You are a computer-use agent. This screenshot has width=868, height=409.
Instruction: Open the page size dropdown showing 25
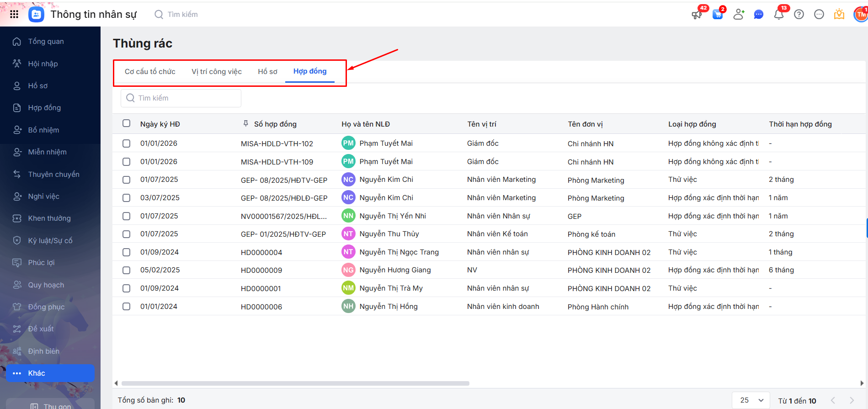(751, 400)
